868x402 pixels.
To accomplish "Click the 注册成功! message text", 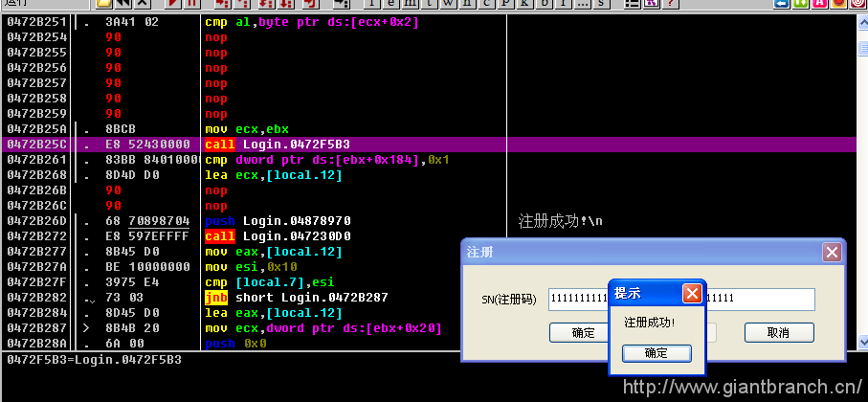I will pos(650,323).
